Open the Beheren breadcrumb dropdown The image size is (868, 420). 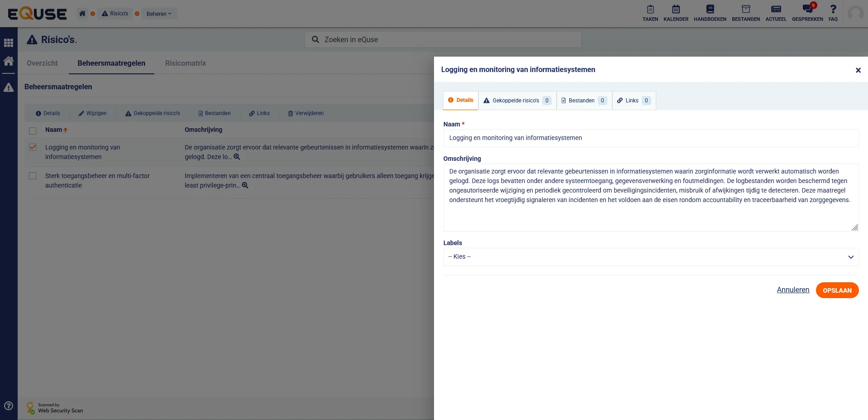pos(159,14)
